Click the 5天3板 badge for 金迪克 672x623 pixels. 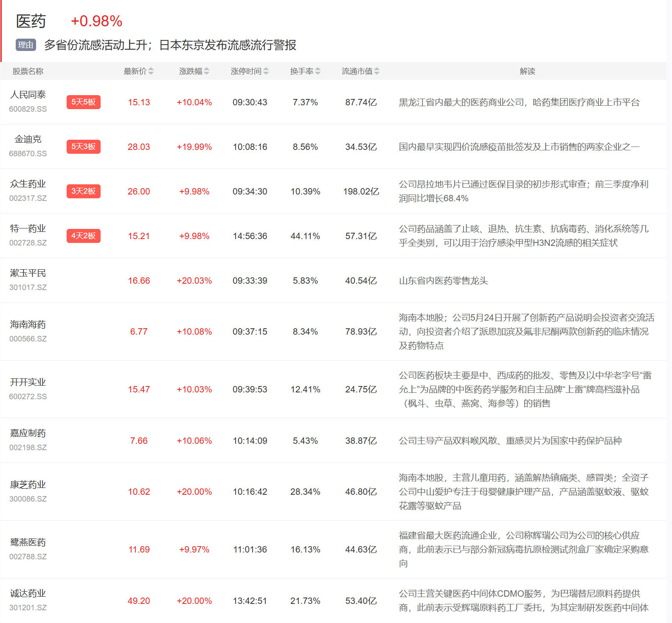click(83, 147)
